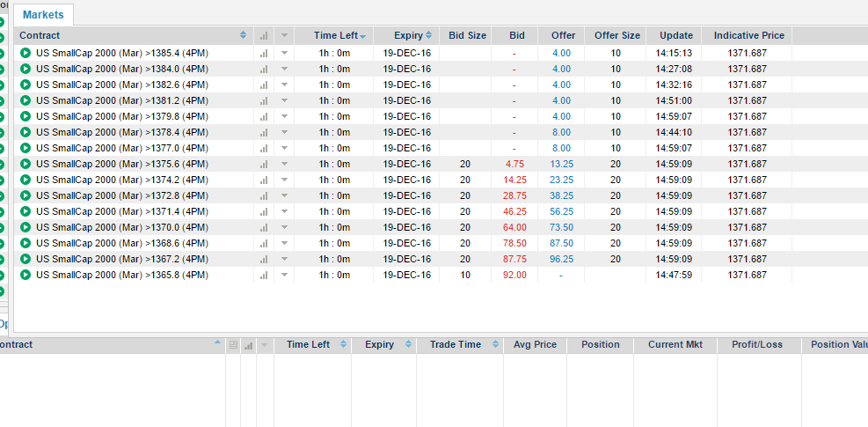
Task: Open chart icon for >1370.0 contract
Action: (x=264, y=227)
